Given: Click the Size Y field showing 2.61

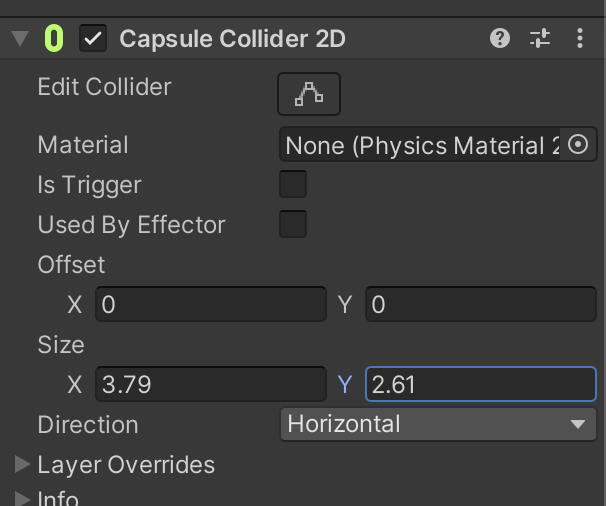Looking at the screenshot, I should (x=480, y=384).
